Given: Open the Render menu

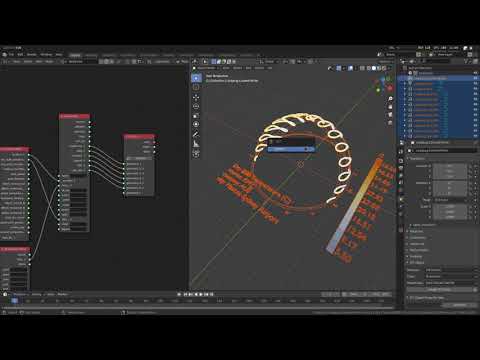Looking at the screenshot, I should [x=32, y=55].
